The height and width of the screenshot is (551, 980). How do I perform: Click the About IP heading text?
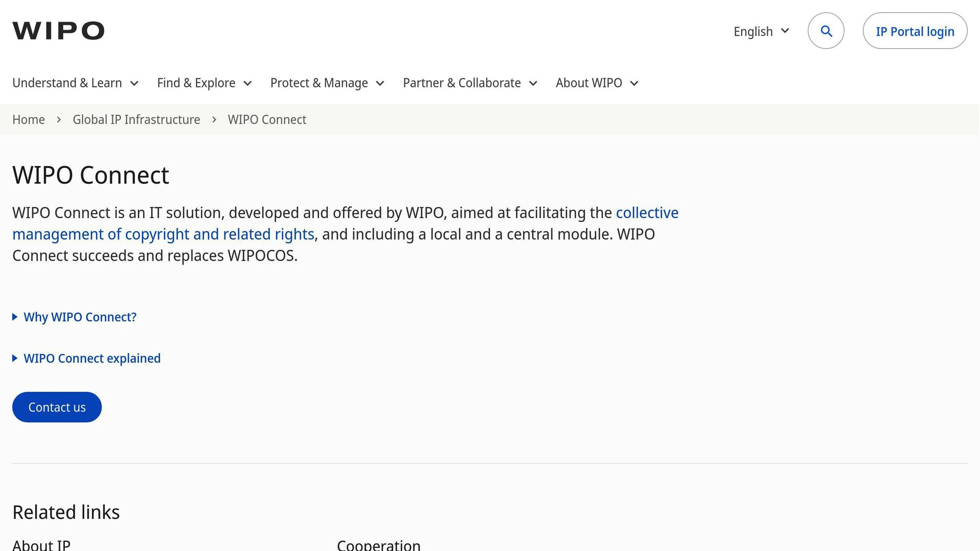pyautogui.click(x=42, y=545)
